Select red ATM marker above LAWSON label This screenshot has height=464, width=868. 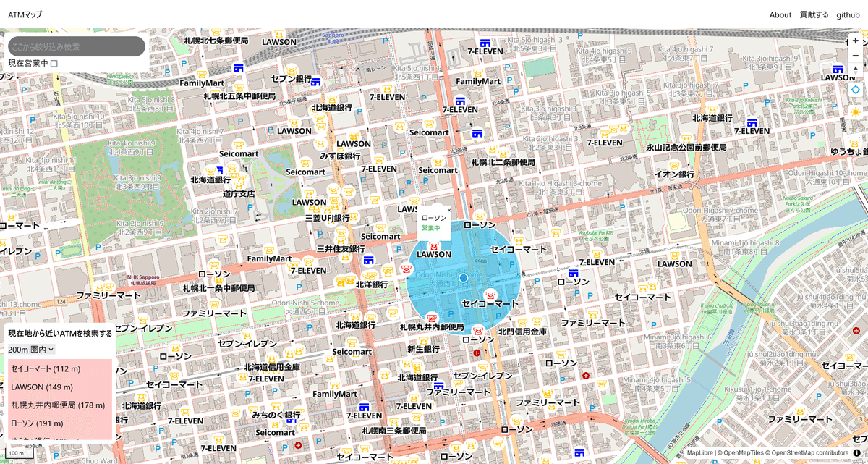[434, 246]
